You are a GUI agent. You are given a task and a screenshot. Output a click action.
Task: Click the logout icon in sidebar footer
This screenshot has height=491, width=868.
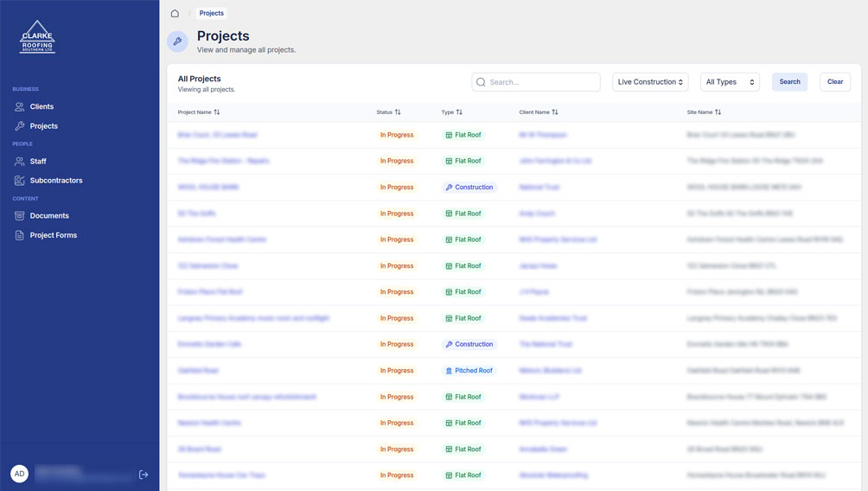click(144, 475)
